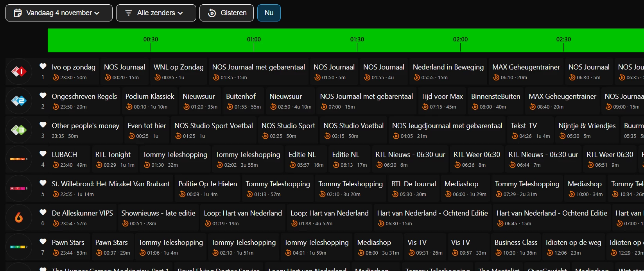Open Other people's money program
The width and height of the screenshot is (644, 271).
86,130
